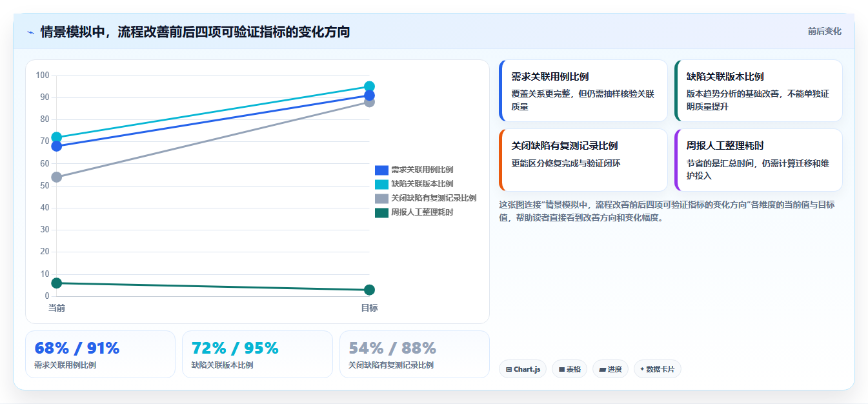
Task: Open the 关闭缺陷有复测记录比例 info card title
Action: (565, 146)
